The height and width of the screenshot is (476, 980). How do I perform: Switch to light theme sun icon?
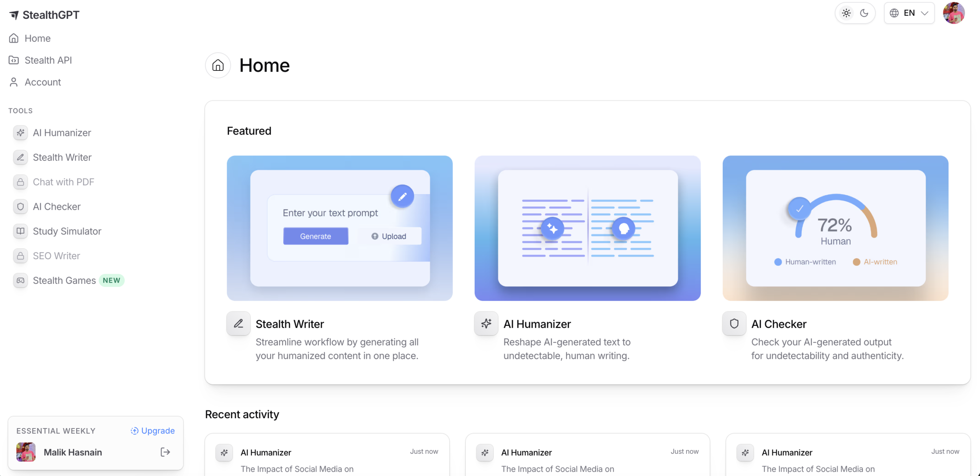tap(846, 13)
